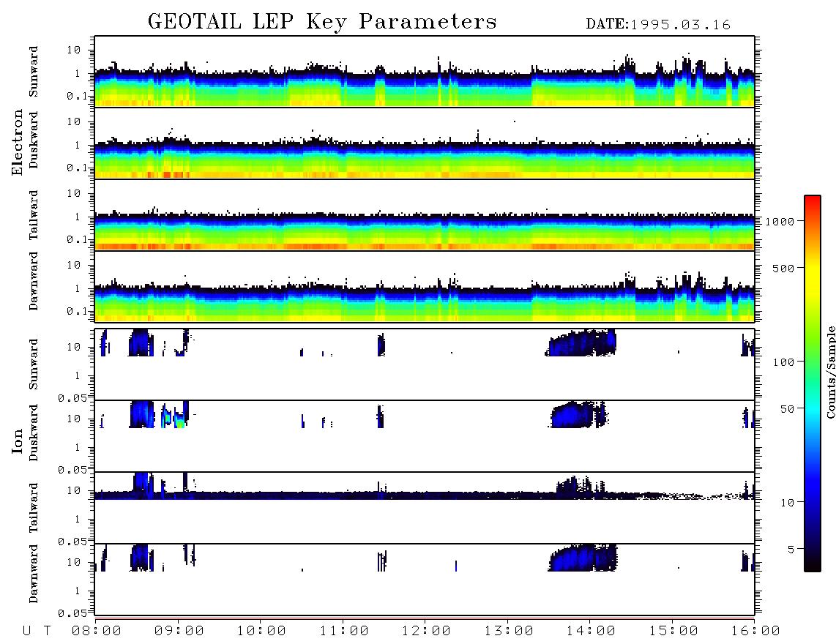The width and height of the screenshot is (836, 644).
Task: Select the 09:00 time tick label
Action: [179, 631]
